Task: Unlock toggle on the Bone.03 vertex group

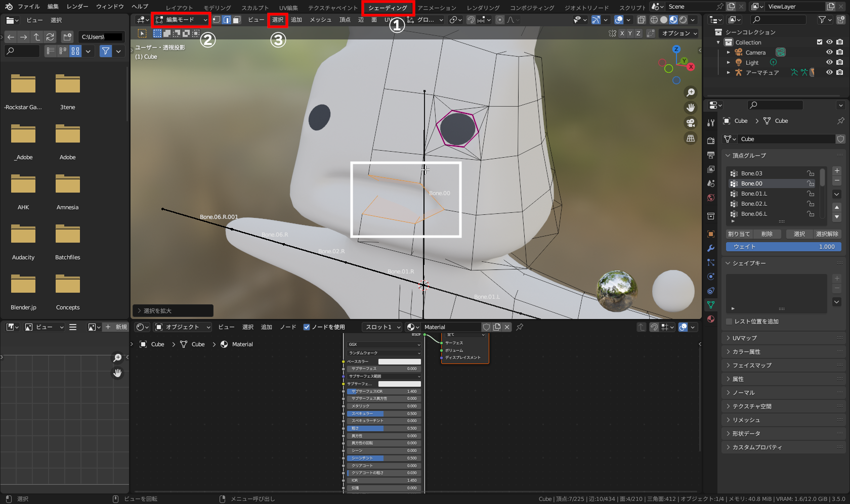Action: pos(811,173)
